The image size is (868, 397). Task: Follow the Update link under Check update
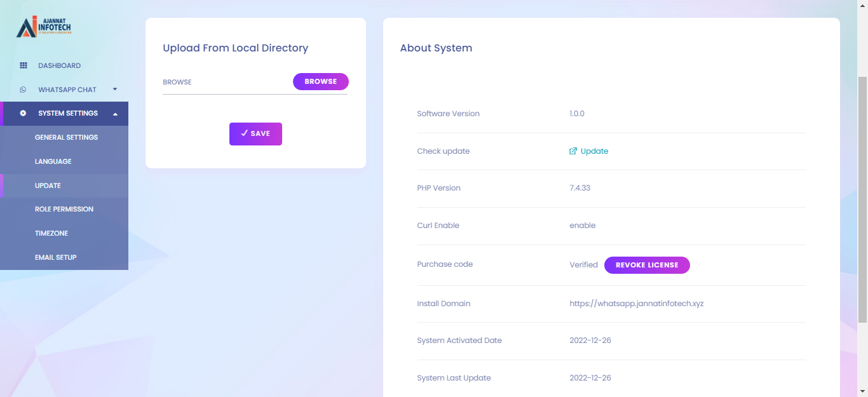[594, 151]
